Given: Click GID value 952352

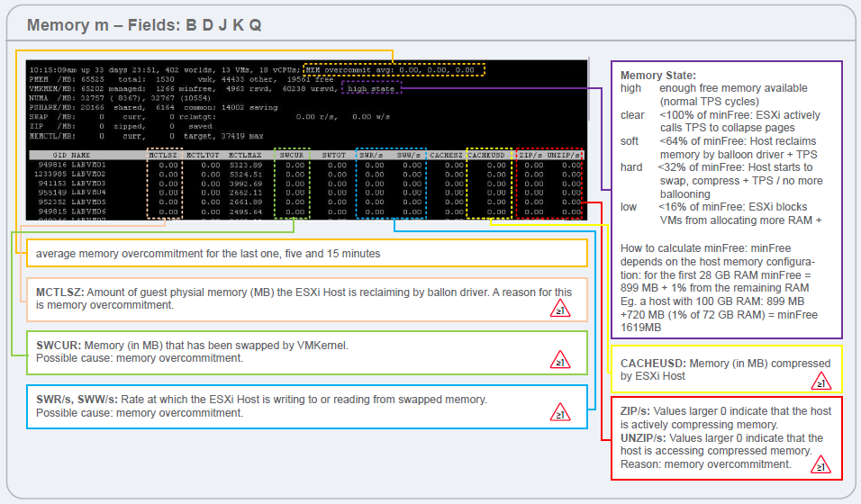Looking at the screenshot, I should [52, 202].
